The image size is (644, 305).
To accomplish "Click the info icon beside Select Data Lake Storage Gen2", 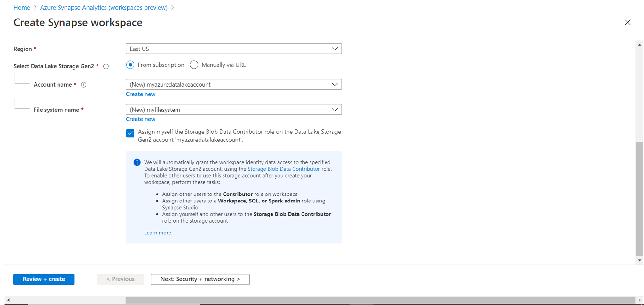I will point(106,66).
